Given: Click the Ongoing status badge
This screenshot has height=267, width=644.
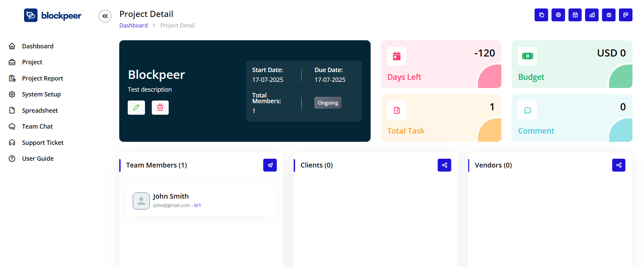Looking at the screenshot, I should [328, 103].
